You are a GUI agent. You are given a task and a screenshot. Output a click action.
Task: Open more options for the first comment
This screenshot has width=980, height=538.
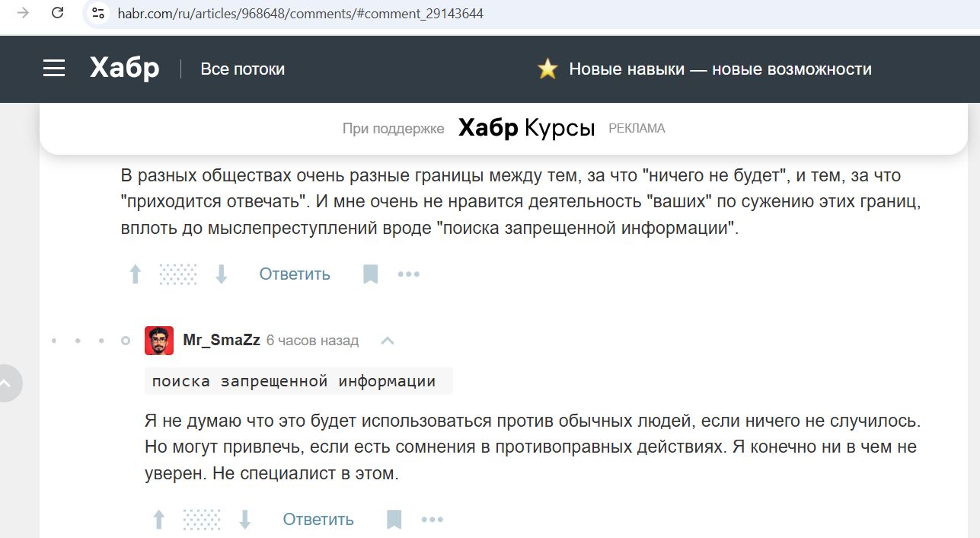(x=409, y=274)
